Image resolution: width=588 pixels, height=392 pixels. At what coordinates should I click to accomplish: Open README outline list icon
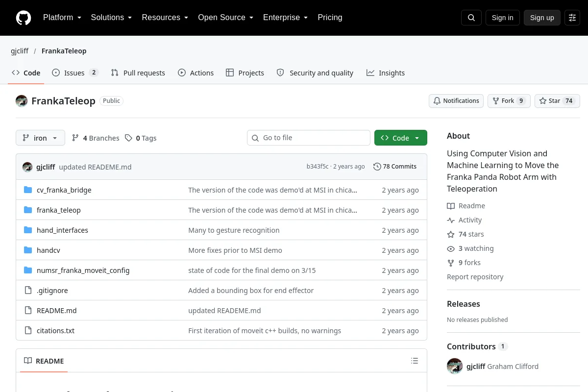point(415,361)
